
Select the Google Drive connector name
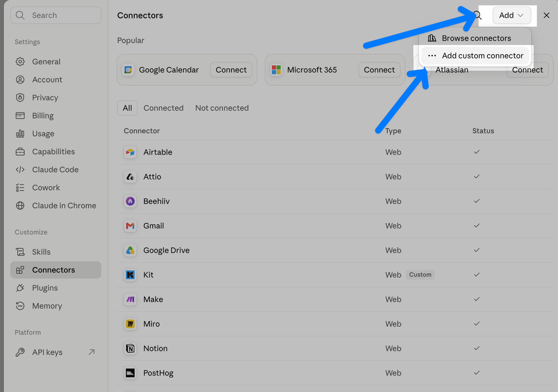point(166,250)
